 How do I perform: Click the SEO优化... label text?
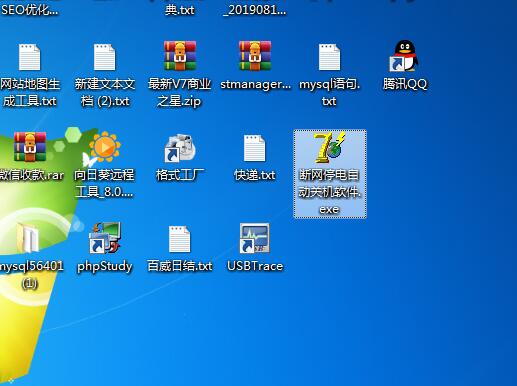pos(29,10)
